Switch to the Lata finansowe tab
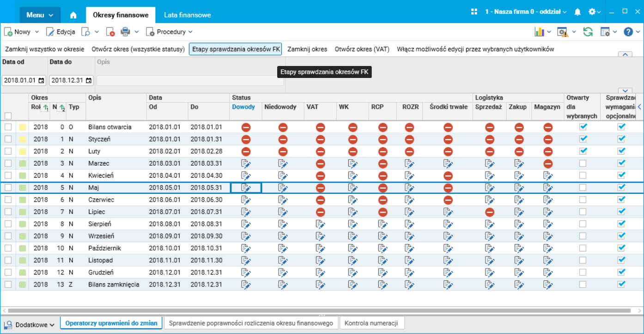This screenshot has height=334, width=644. pos(188,15)
